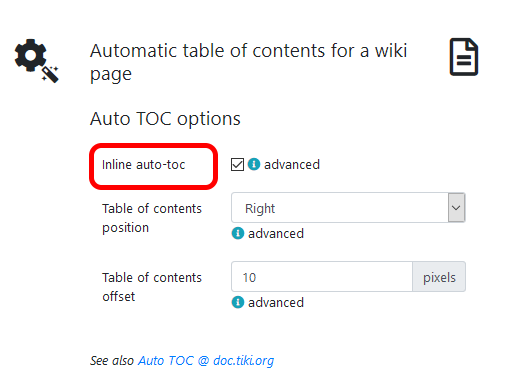529x388 pixels.
Task: Click the gear and magic wand wizard icon
Action: point(36,61)
